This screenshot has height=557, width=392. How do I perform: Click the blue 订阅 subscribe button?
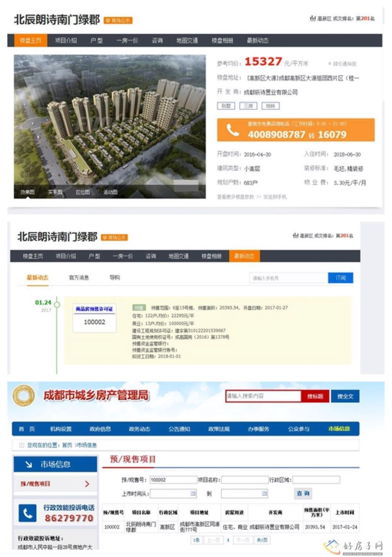pos(341,278)
